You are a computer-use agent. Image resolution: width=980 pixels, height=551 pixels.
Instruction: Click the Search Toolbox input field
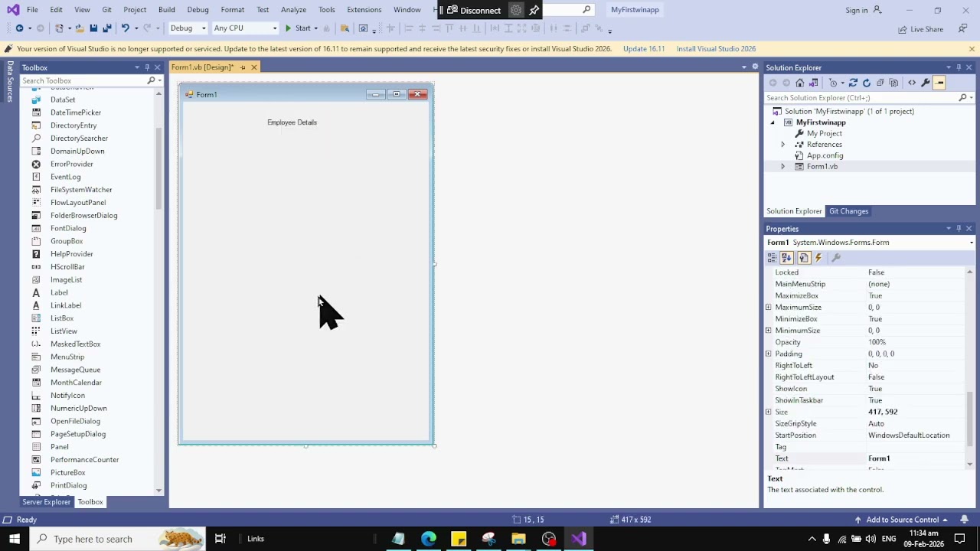pos(83,80)
